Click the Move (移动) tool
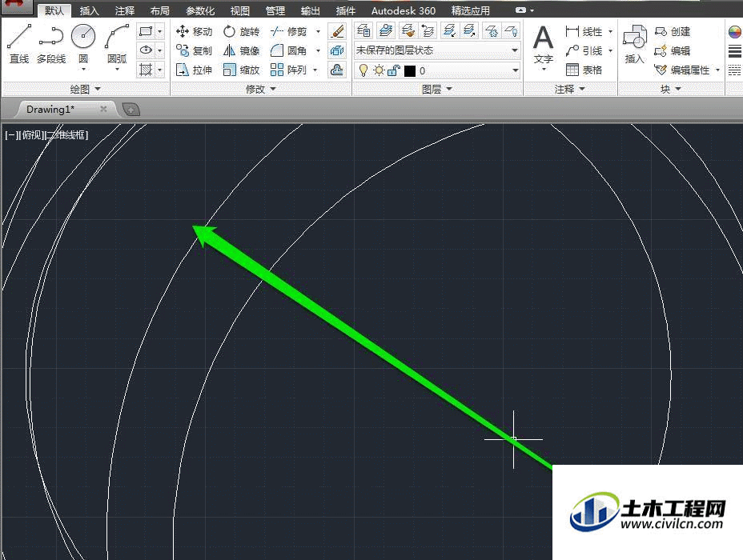This screenshot has height=560, width=743. tap(194, 32)
